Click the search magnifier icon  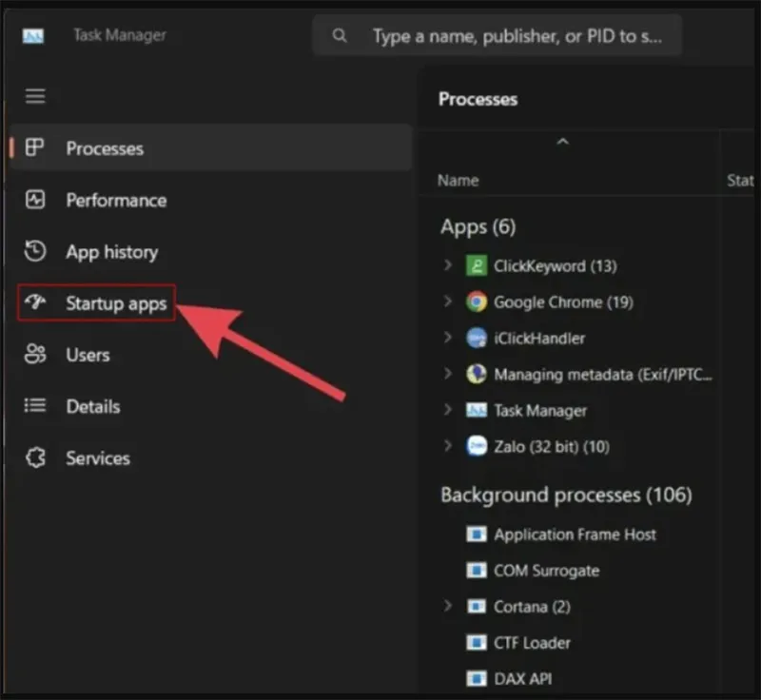340,35
